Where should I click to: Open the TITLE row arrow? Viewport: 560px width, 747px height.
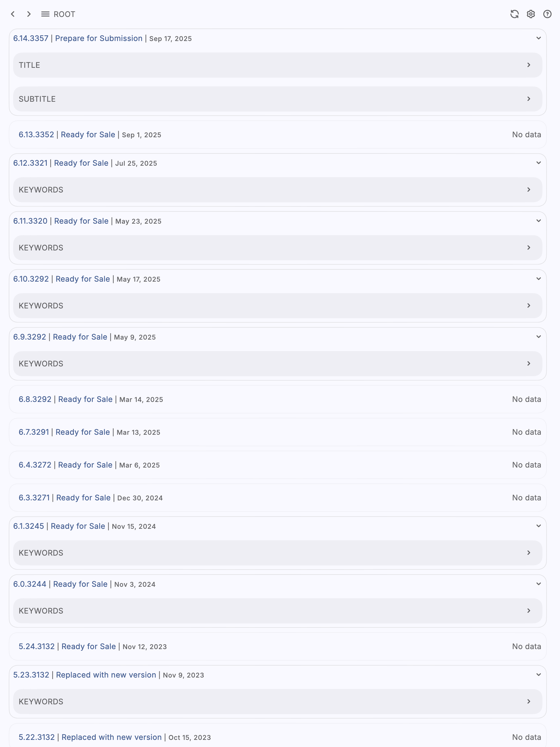click(529, 65)
